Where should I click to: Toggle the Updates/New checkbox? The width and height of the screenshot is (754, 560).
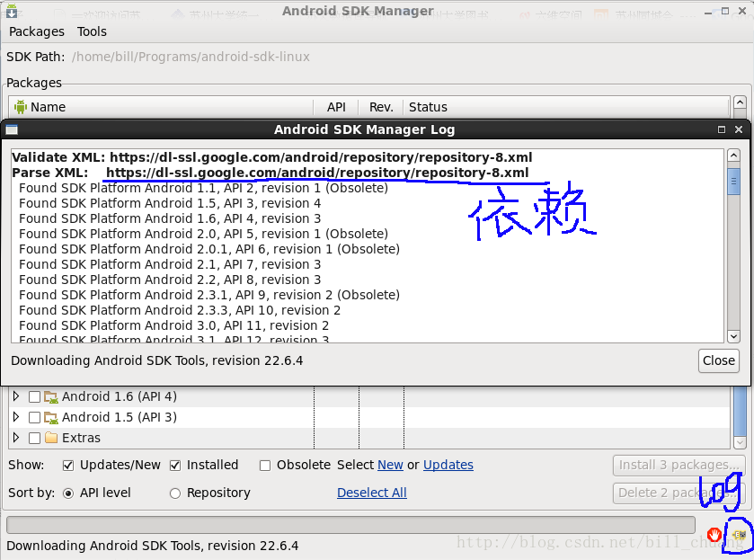click(68, 466)
